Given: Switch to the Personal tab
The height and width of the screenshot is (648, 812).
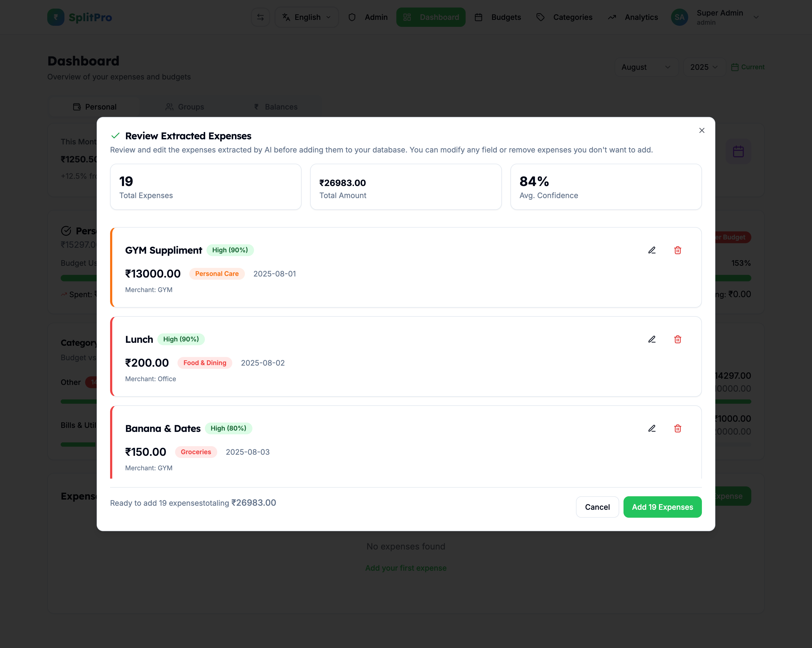Looking at the screenshot, I should click(95, 107).
